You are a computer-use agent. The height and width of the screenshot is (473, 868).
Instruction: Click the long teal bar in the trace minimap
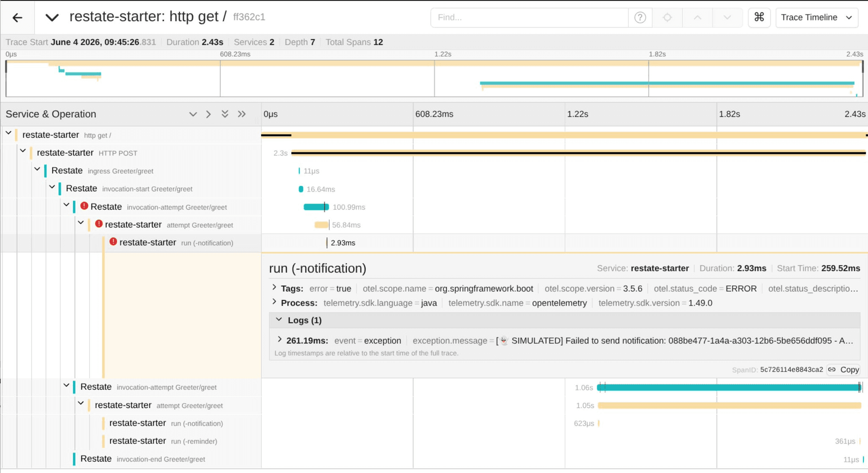(x=667, y=83)
